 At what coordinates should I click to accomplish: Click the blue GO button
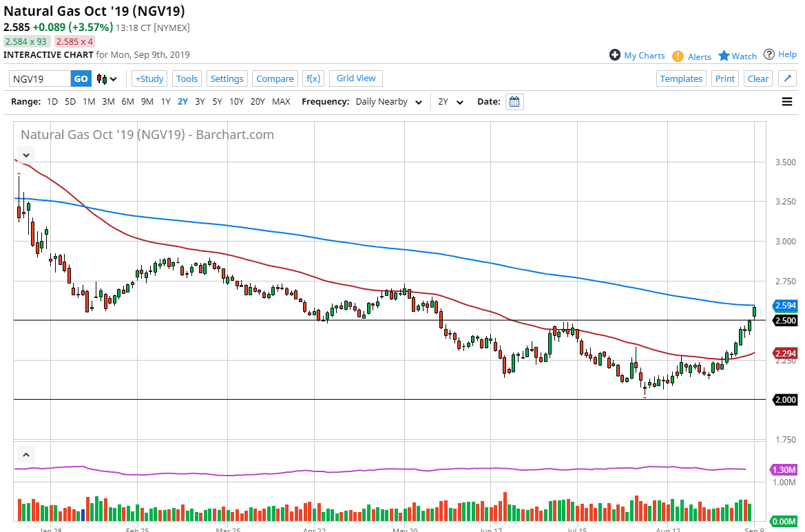pyautogui.click(x=81, y=78)
